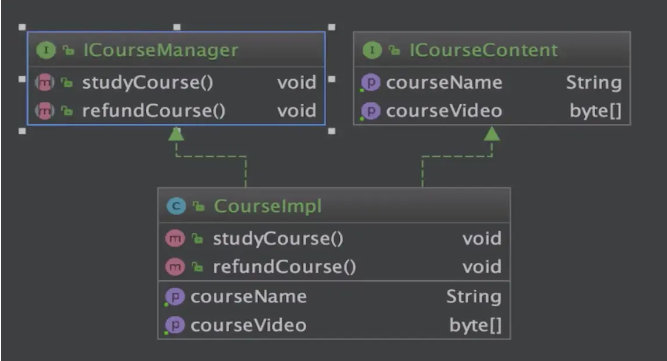The height and width of the screenshot is (361, 667).
Task: Click property icon beside courseVideo in CourseImpl
Action: [x=174, y=325]
